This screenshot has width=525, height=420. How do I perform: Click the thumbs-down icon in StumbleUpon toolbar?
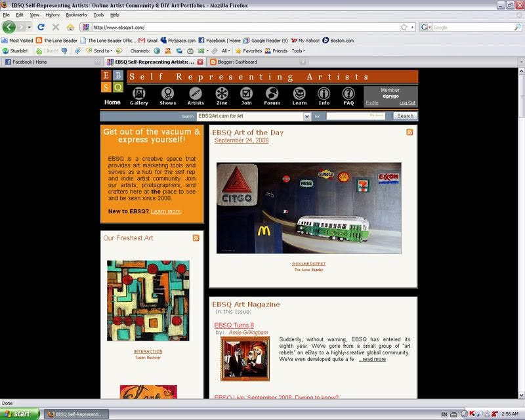tap(64, 51)
